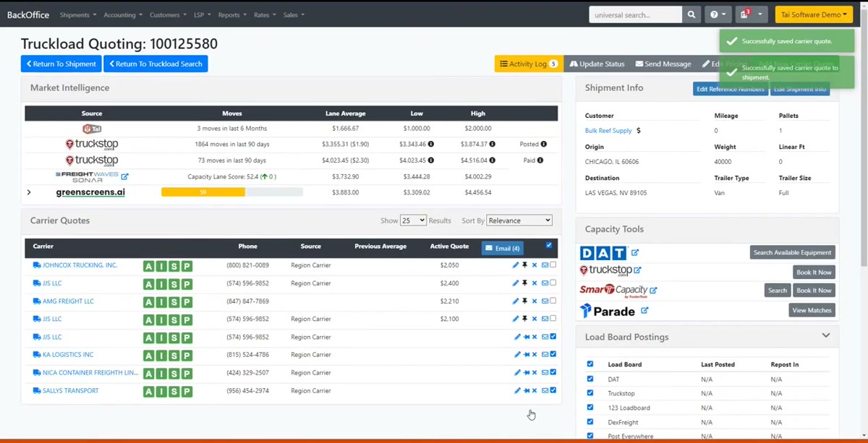Edit quote pencil icon for JOHNCOX TRUCKING

(516, 265)
